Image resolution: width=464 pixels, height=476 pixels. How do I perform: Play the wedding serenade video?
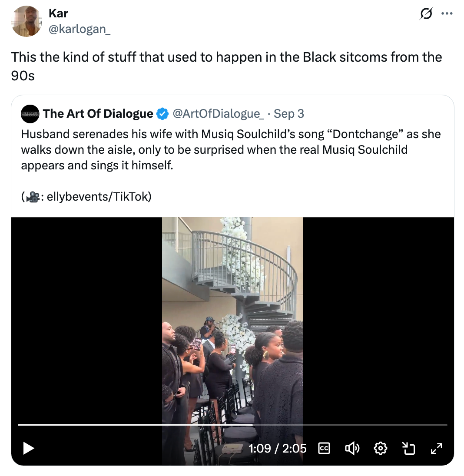(x=29, y=448)
